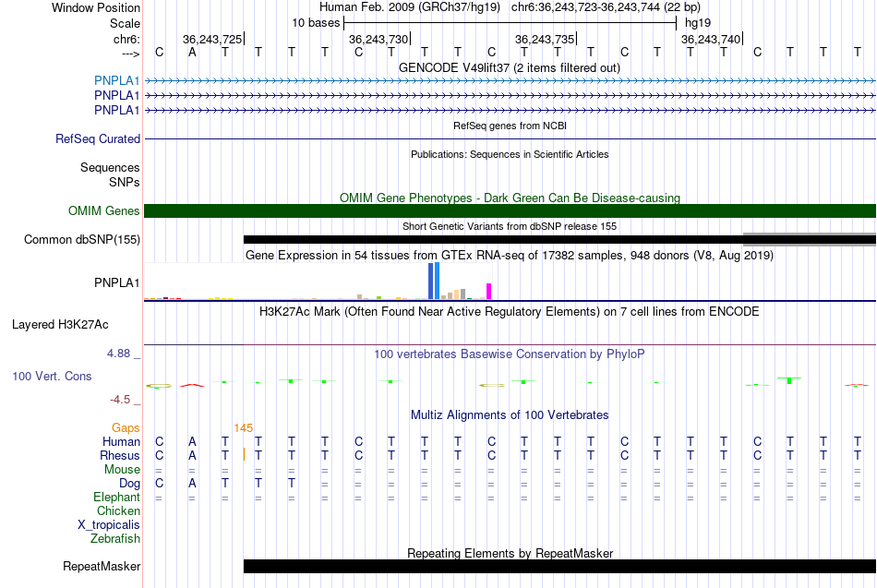Click the RefSeq Curated track label
Screen dimensions: 877x588
(x=97, y=138)
